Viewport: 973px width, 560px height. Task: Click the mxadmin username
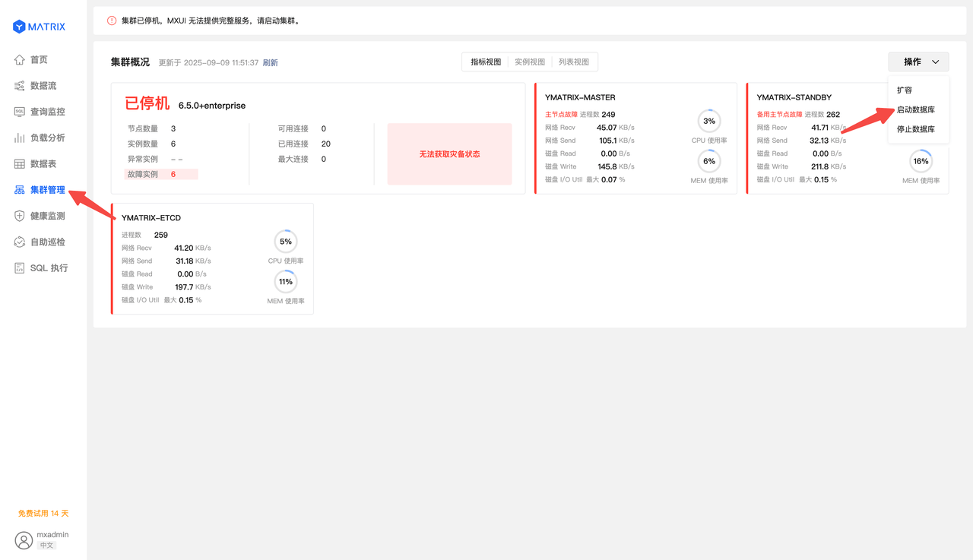pyautogui.click(x=52, y=535)
